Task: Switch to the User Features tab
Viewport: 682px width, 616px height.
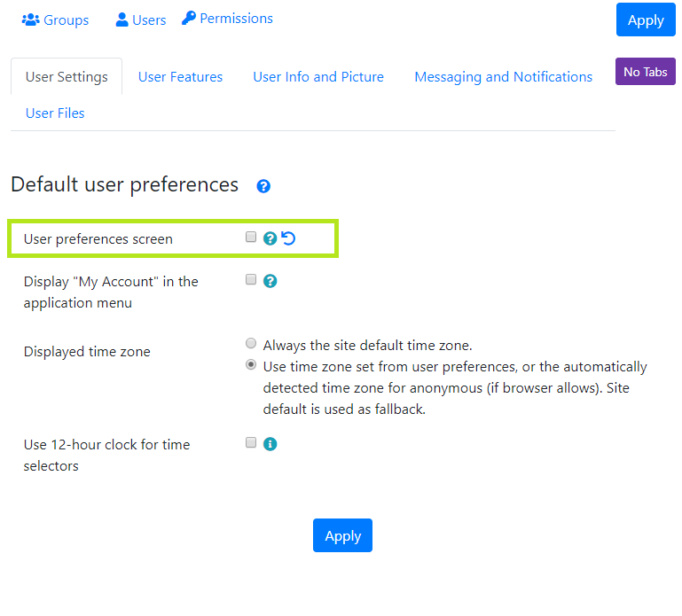Action: point(181,77)
